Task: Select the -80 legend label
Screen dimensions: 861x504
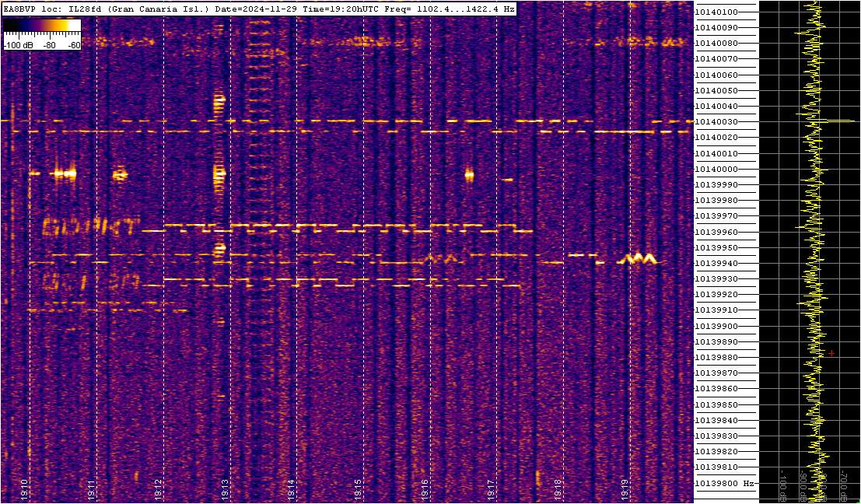Action: 49,46
